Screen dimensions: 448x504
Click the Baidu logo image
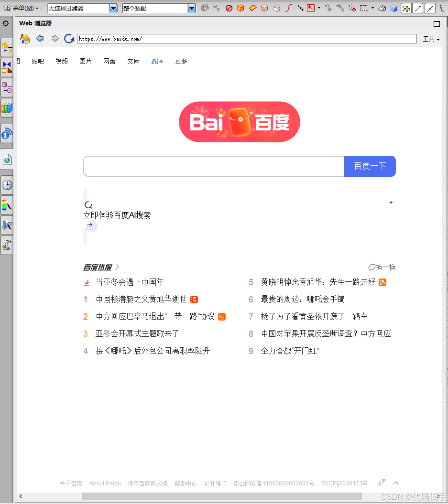point(239,122)
